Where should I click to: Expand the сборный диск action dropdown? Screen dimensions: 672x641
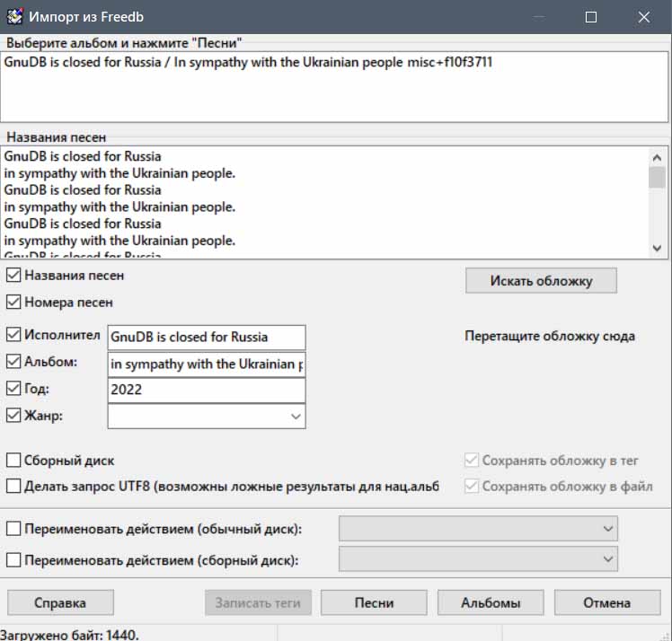(x=608, y=560)
